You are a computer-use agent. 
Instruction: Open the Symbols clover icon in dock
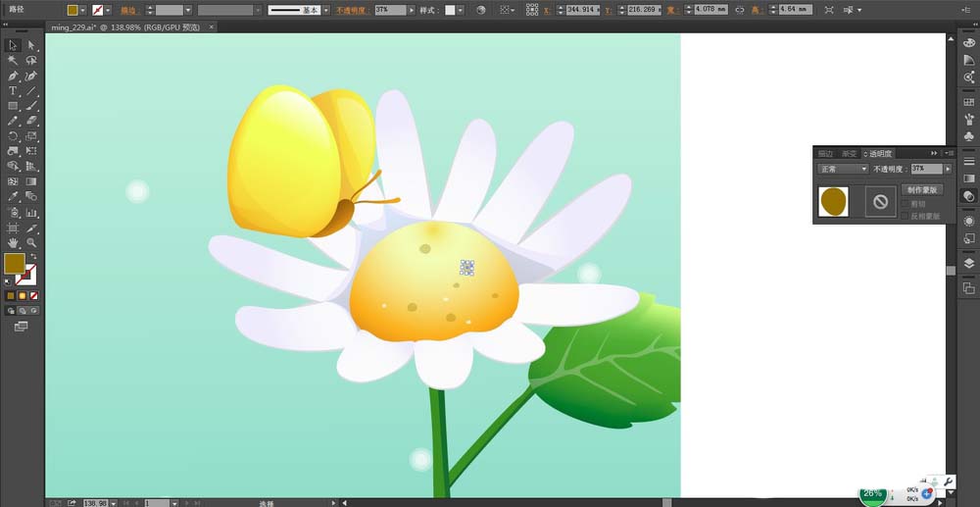coord(969,135)
